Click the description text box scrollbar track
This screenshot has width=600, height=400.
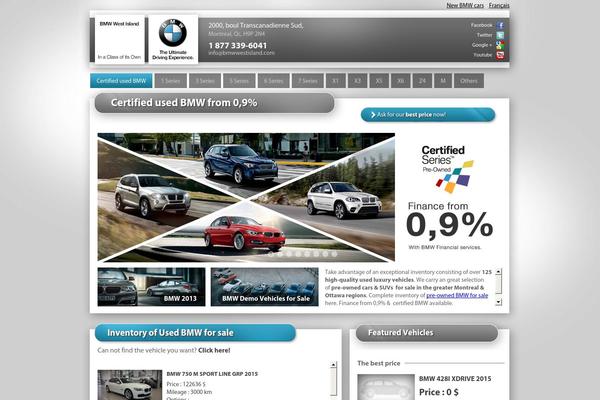pos(498,287)
